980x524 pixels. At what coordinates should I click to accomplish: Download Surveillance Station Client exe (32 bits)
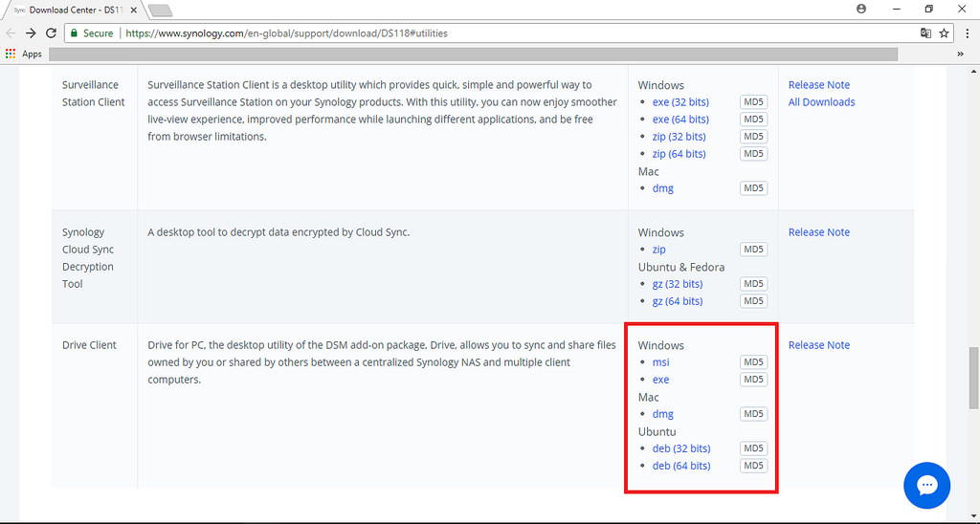[x=680, y=101]
